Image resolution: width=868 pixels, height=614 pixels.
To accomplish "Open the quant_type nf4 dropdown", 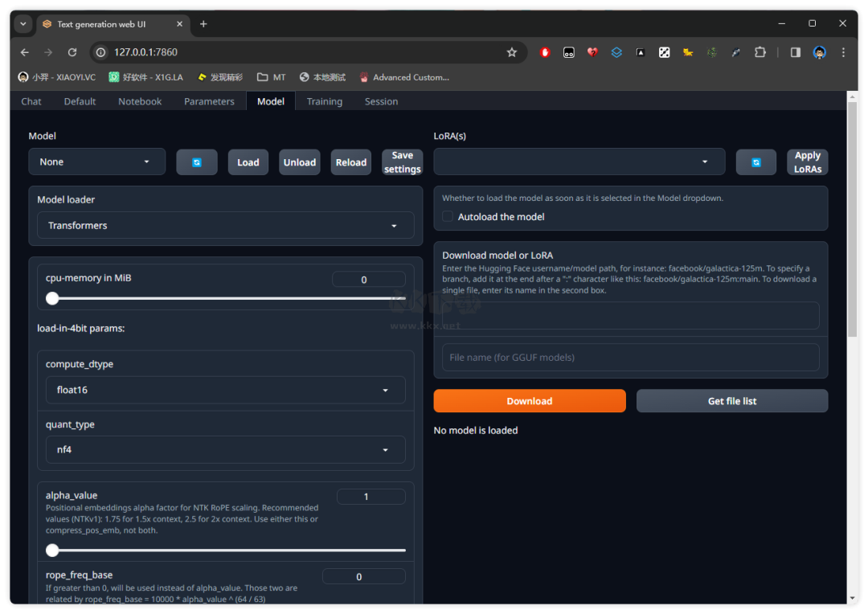I will click(225, 450).
